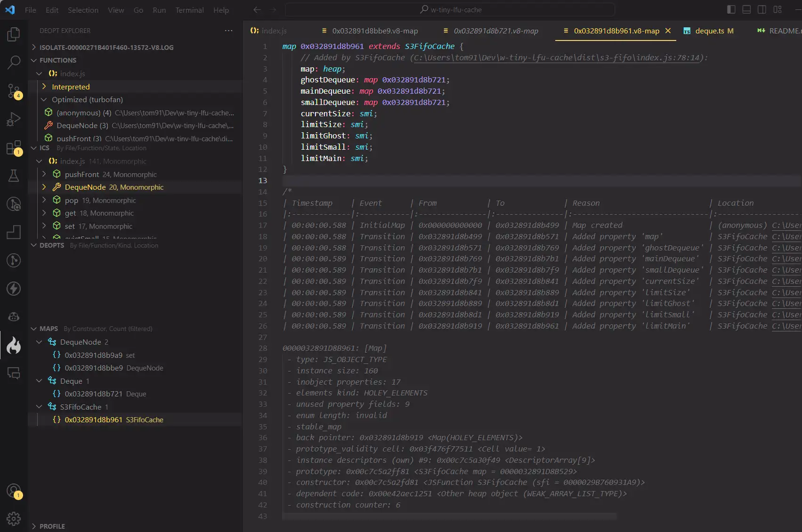Viewport: 802px width, 532px height.
Task: Open the Explorer view in activity bar
Action: click(x=14, y=34)
